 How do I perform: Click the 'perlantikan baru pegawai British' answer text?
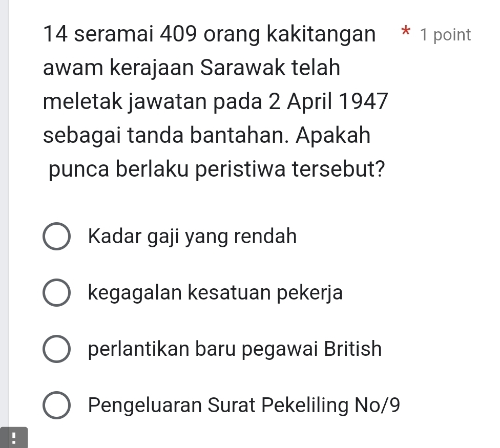pos(235,349)
